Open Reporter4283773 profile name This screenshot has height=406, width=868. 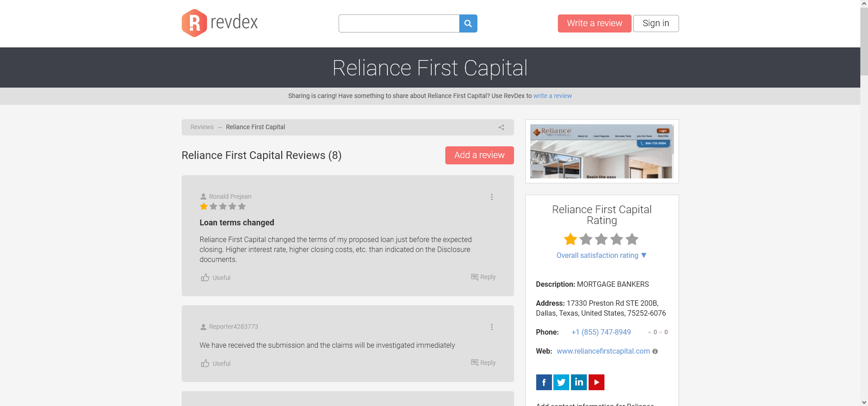pos(233,327)
